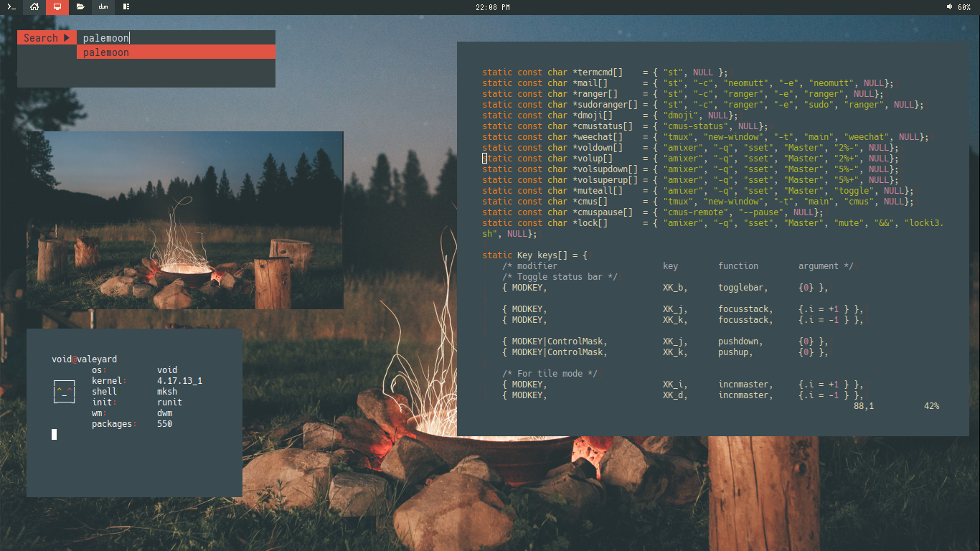The image size is (980, 551).
Task: Open the folder workspace icon
Action: (x=80, y=7)
